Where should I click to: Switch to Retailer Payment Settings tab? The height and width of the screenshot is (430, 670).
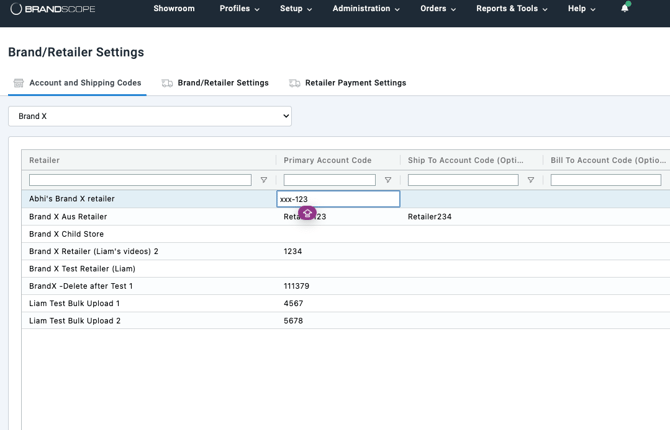(x=347, y=83)
